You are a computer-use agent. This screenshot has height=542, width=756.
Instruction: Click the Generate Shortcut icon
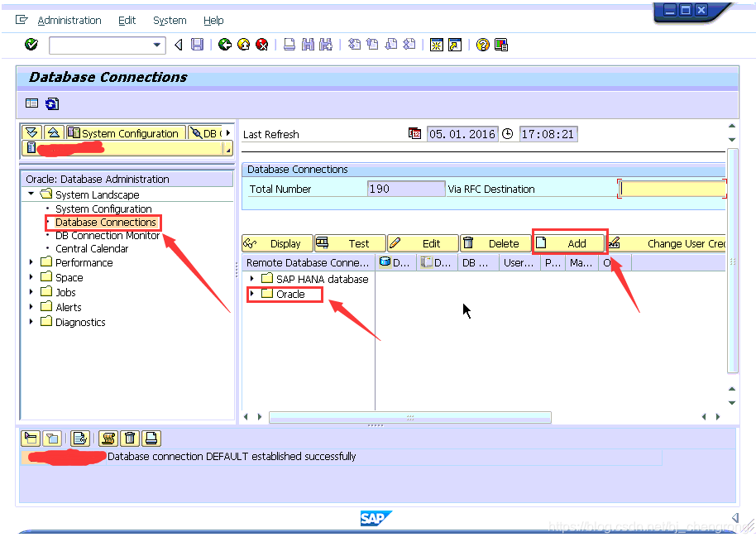click(x=455, y=45)
